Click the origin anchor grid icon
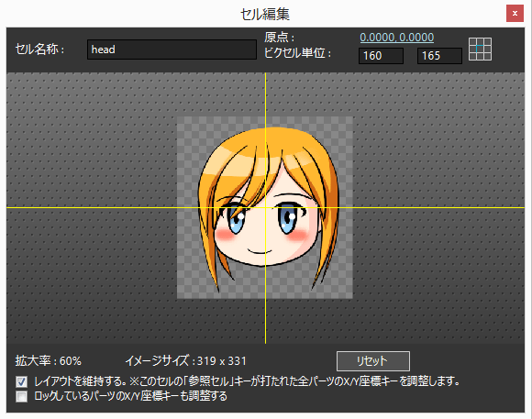This screenshot has height=419, width=532. [480, 50]
